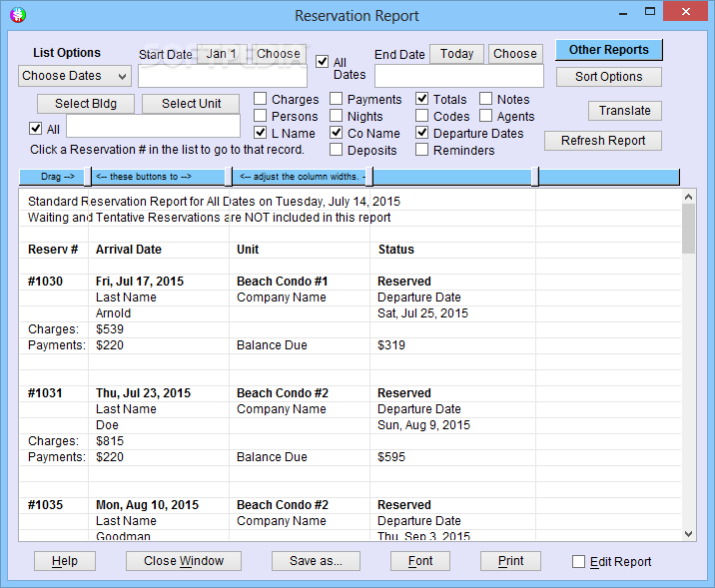Uncheck the Co Name checkbox

coord(337,133)
